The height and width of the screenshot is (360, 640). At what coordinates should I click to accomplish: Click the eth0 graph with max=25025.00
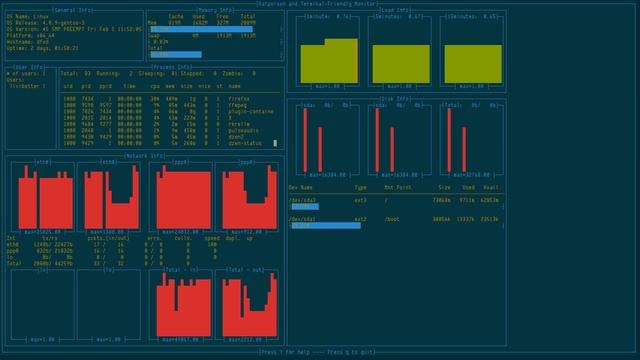[x=43, y=198]
